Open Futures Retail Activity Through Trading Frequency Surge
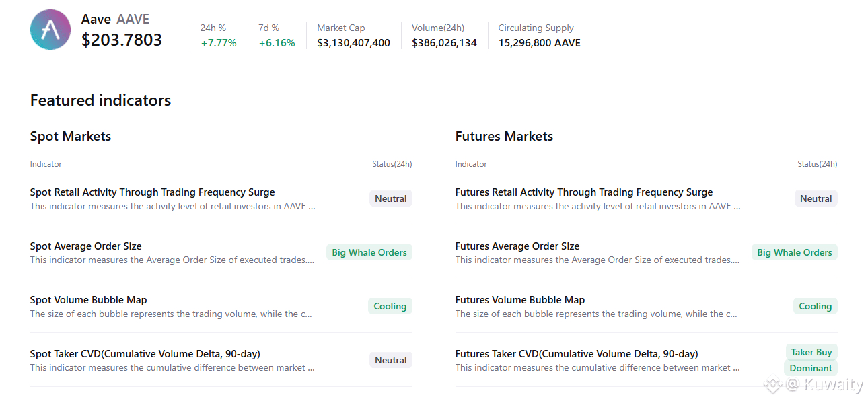Image resolution: width=868 pixels, height=401 pixels. 583,192
